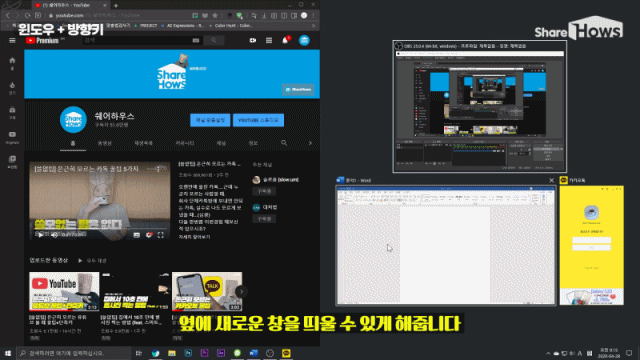Toggle subscription button under first recommended channel
Screen dimensions: 640x360
coord(264,191)
